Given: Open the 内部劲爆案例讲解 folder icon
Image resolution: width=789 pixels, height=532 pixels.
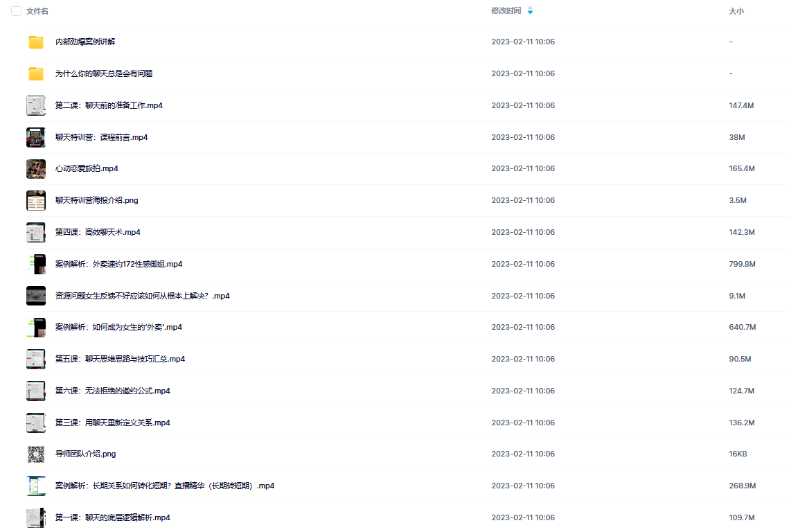Looking at the screenshot, I should 36,42.
